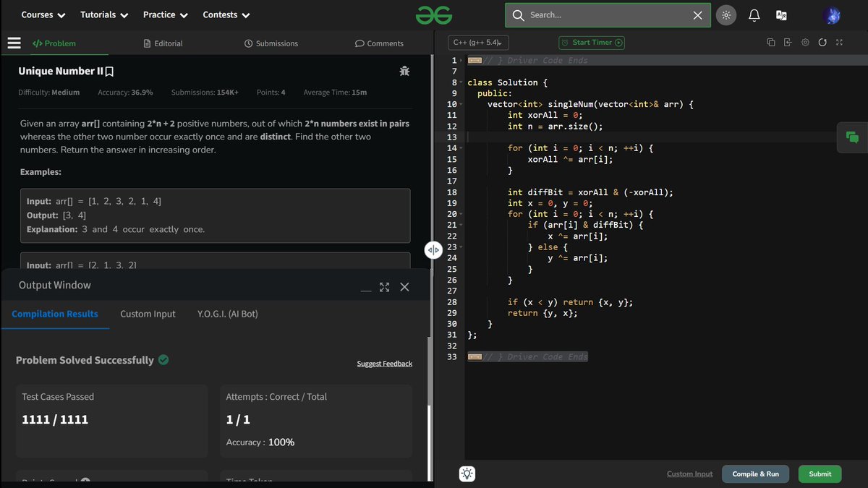
Task: Switch to the Editorial tab
Action: [163, 43]
